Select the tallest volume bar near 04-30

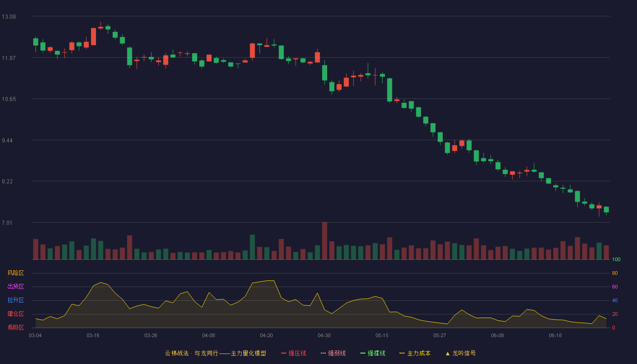coord(324,241)
